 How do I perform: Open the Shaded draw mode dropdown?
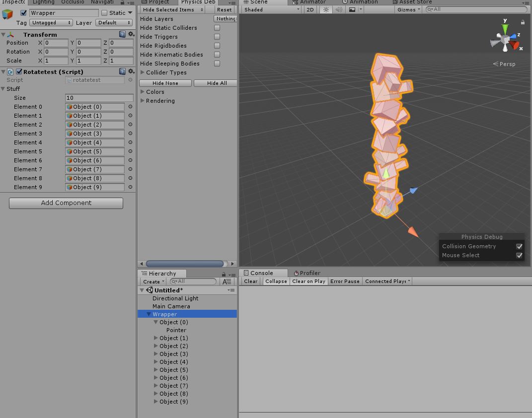[270, 9]
